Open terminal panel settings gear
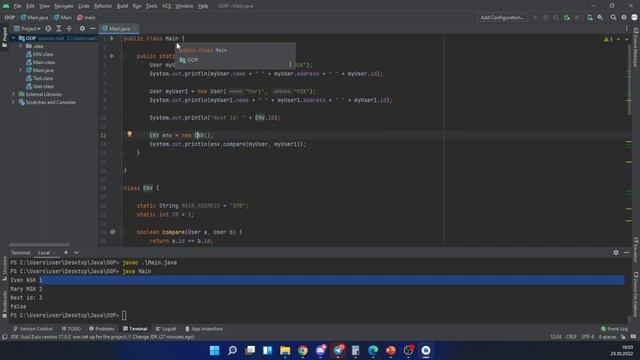Screen dimensions: 640x360 pos(616,253)
